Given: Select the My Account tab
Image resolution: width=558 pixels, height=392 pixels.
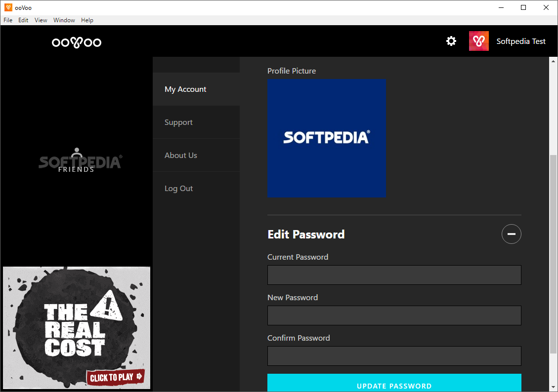Looking at the screenshot, I should (x=196, y=89).
